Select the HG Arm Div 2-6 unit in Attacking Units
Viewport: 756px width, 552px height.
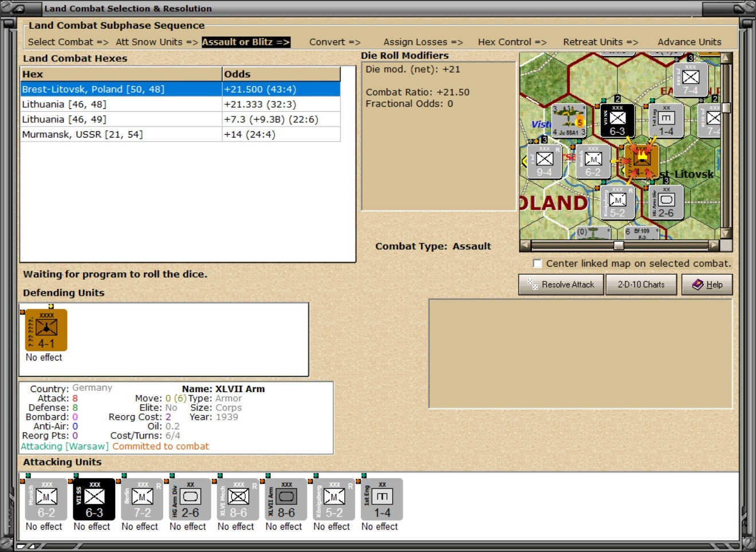(x=190, y=500)
